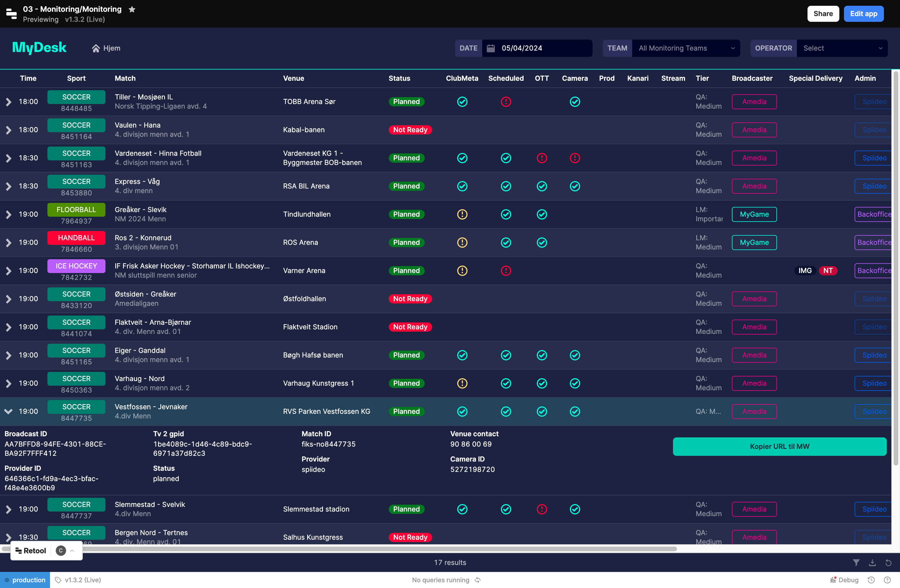Viewport: 900px width, 588px height.
Task: Expand the Vaulen - Hana row
Action: (8, 130)
